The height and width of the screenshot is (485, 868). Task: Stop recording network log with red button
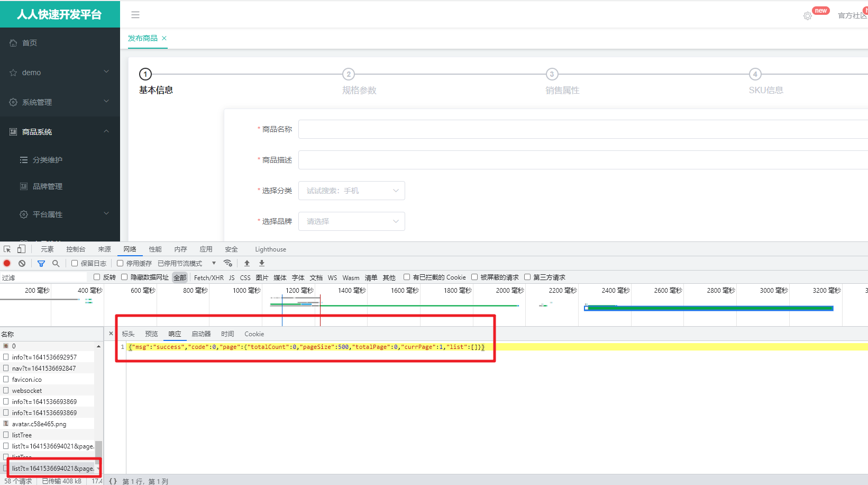click(x=7, y=263)
